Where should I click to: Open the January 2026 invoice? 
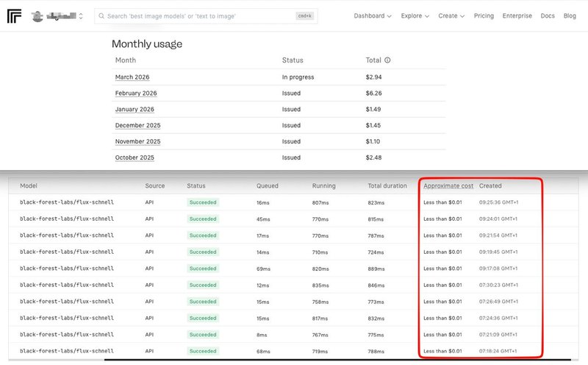click(135, 109)
